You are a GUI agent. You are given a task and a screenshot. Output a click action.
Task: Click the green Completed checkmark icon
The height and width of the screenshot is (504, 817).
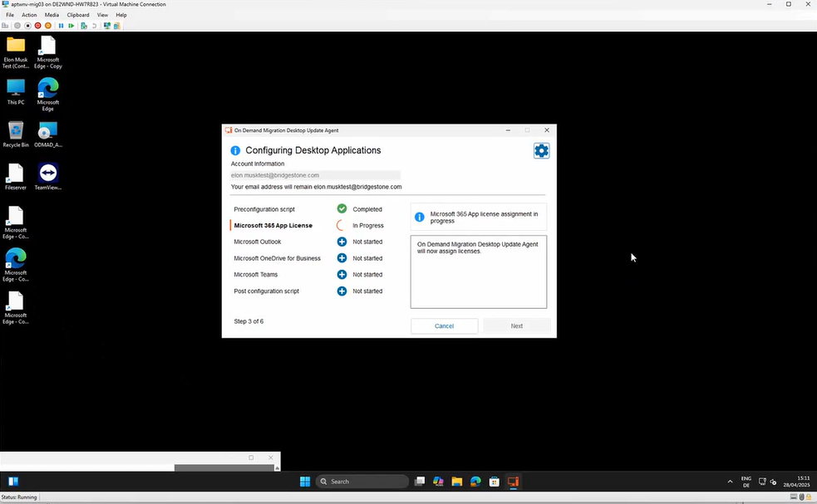342,208
